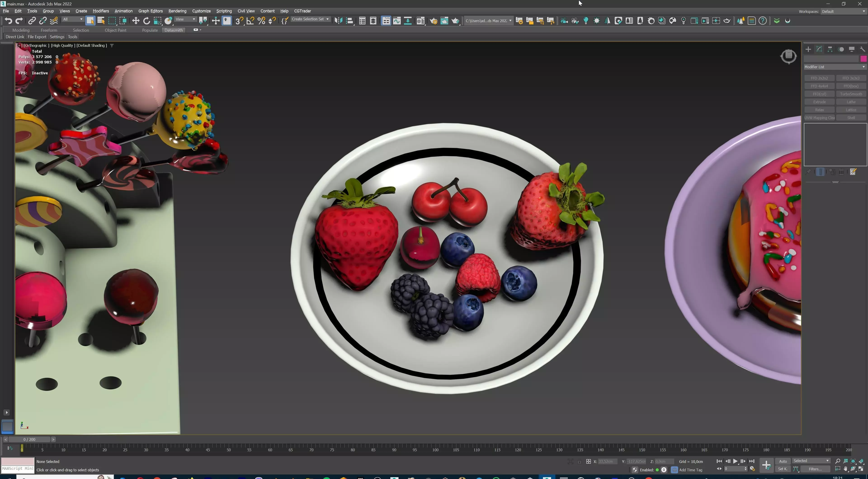
Task: Open the Layer Explorer icon
Action: [x=373, y=21]
